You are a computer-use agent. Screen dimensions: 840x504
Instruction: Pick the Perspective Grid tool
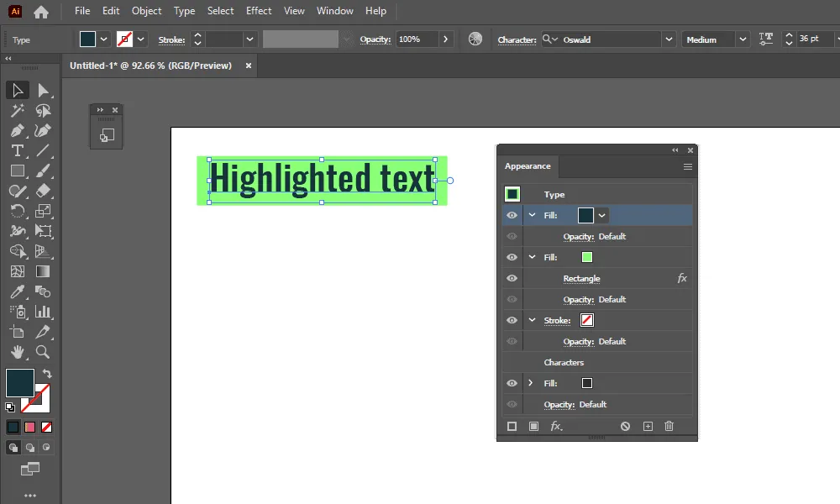pyautogui.click(x=43, y=251)
